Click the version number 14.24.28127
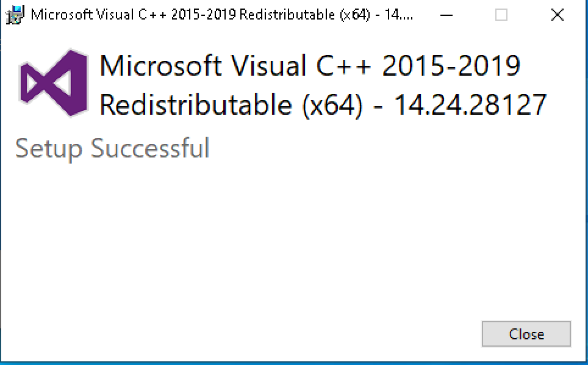This screenshot has height=365, width=588. 470,104
